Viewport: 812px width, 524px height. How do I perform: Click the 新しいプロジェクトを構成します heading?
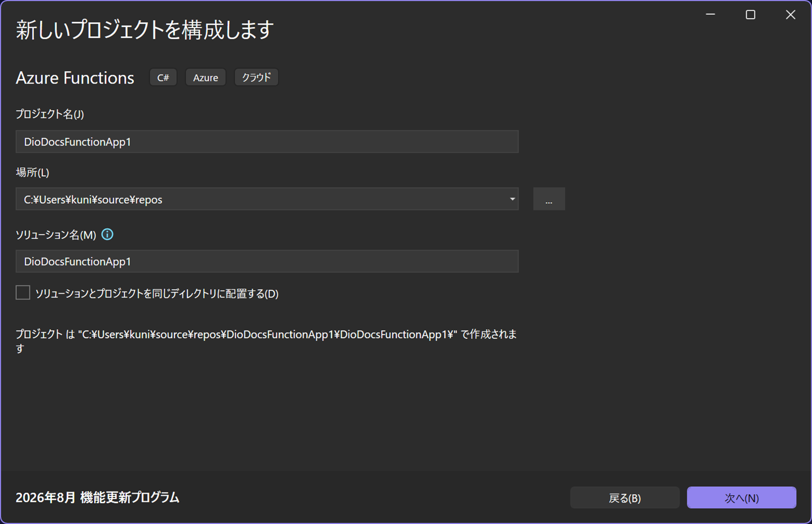point(145,29)
